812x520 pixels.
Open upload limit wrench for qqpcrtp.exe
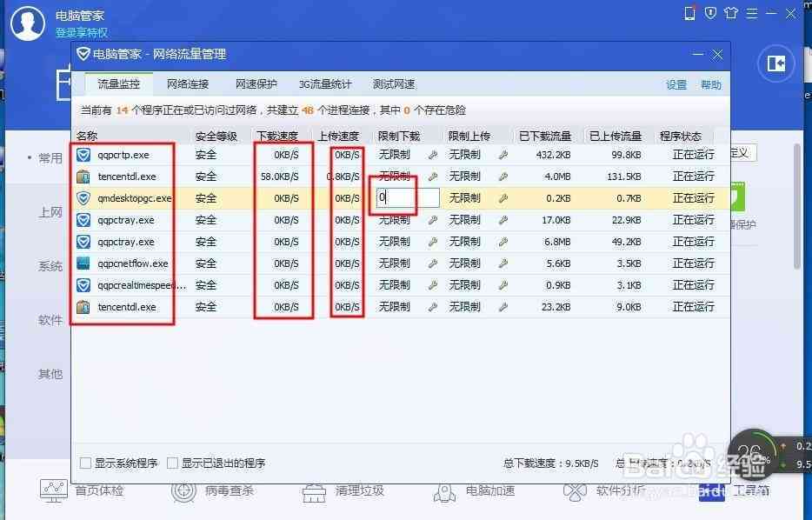[x=503, y=155]
